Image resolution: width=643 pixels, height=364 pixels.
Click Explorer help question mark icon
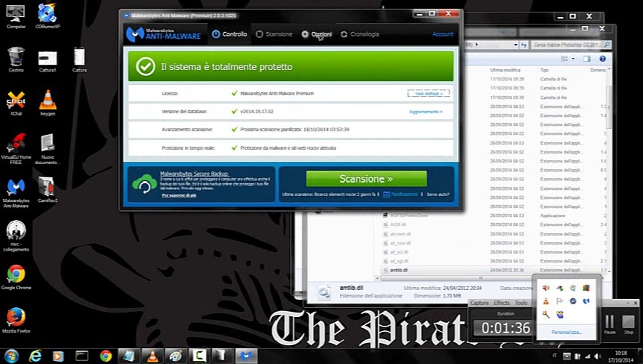pyautogui.click(x=602, y=59)
